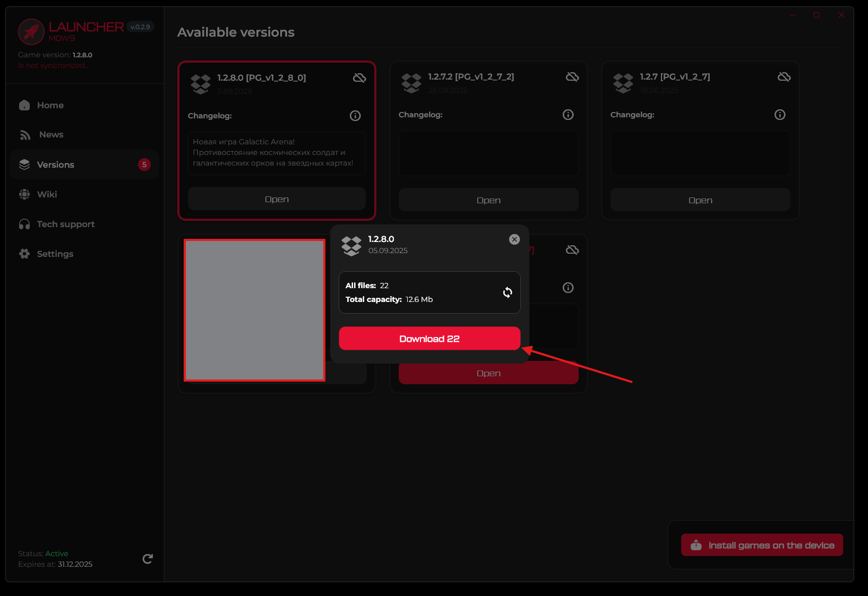The image size is (868, 596).
Task: Click cloud-off icon on 1.2.7 card
Action: (784, 77)
